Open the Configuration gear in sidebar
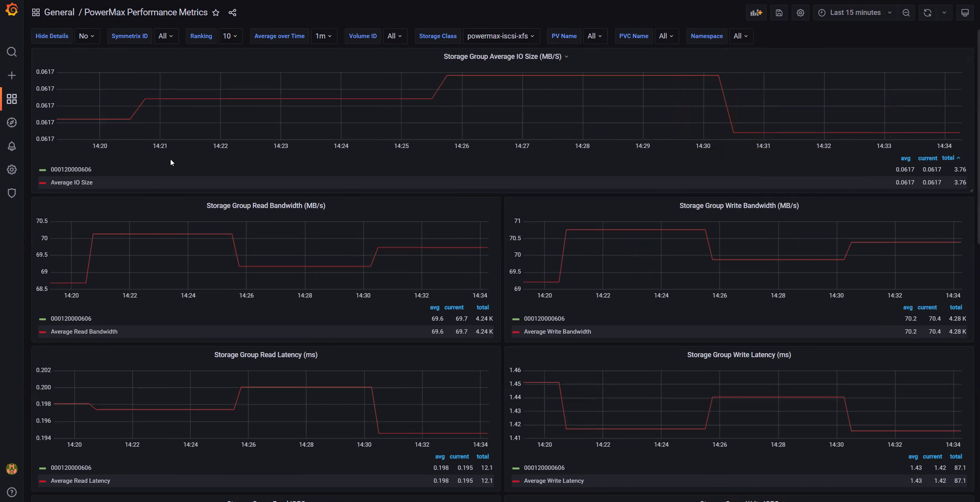 (x=12, y=170)
